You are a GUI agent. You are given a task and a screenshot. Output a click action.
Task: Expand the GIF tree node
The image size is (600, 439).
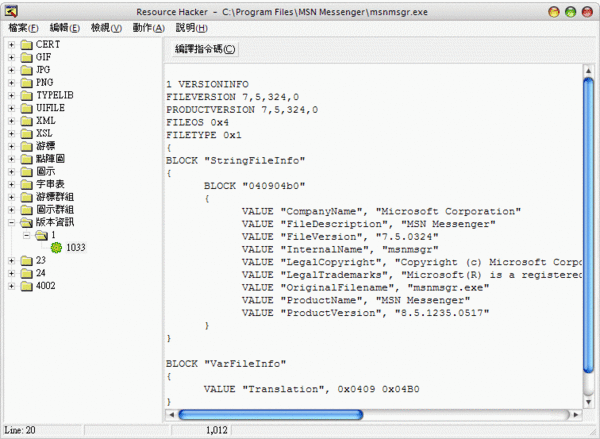[11, 57]
